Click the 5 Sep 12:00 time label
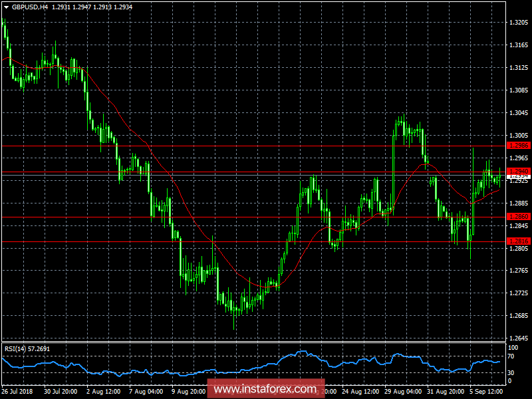 [x=486, y=391]
